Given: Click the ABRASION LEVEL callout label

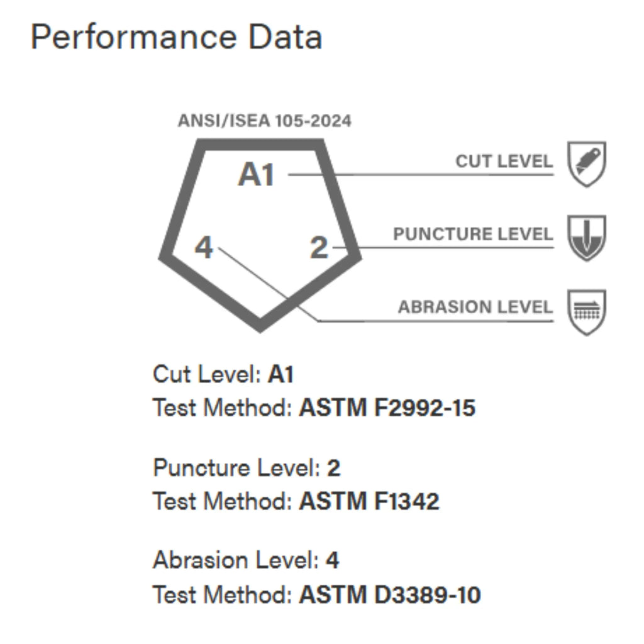Looking at the screenshot, I should tap(475, 308).
